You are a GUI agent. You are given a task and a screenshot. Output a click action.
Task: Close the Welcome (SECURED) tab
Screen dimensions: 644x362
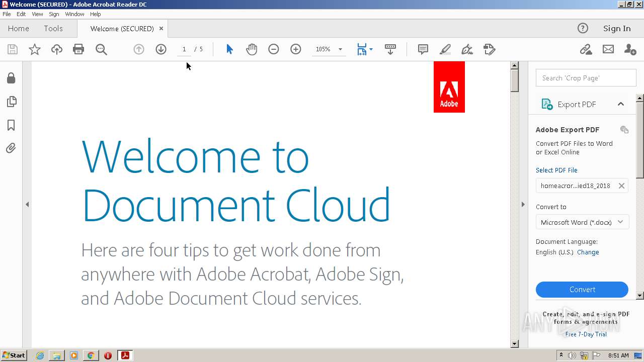click(161, 29)
